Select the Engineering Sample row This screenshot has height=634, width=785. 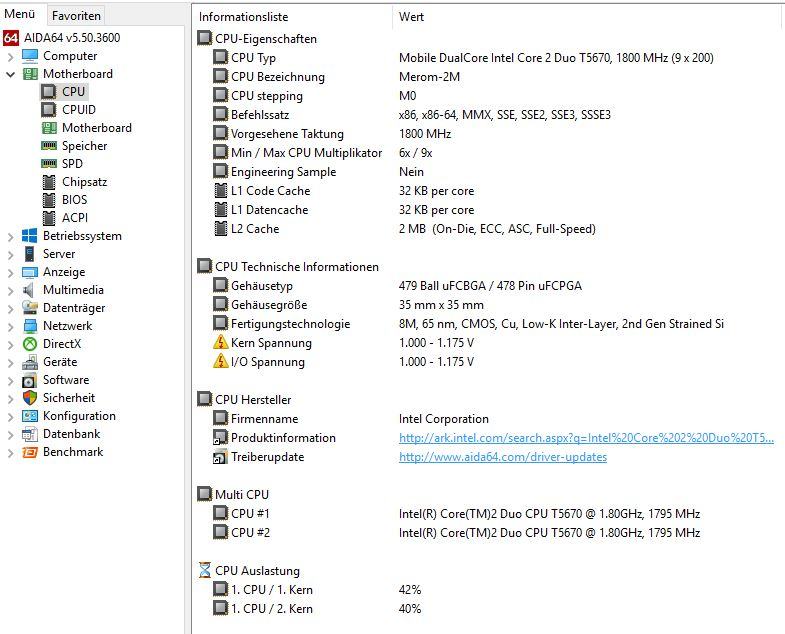click(x=488, y=172)
